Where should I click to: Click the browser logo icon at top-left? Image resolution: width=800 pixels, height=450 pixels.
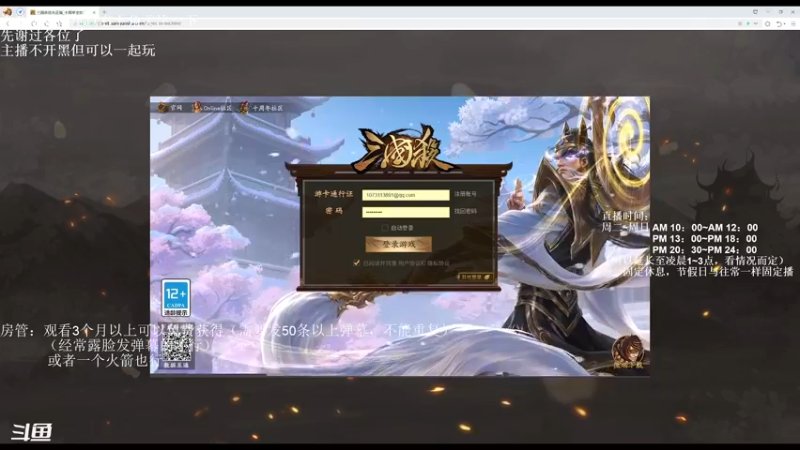(x=7, y=12)
